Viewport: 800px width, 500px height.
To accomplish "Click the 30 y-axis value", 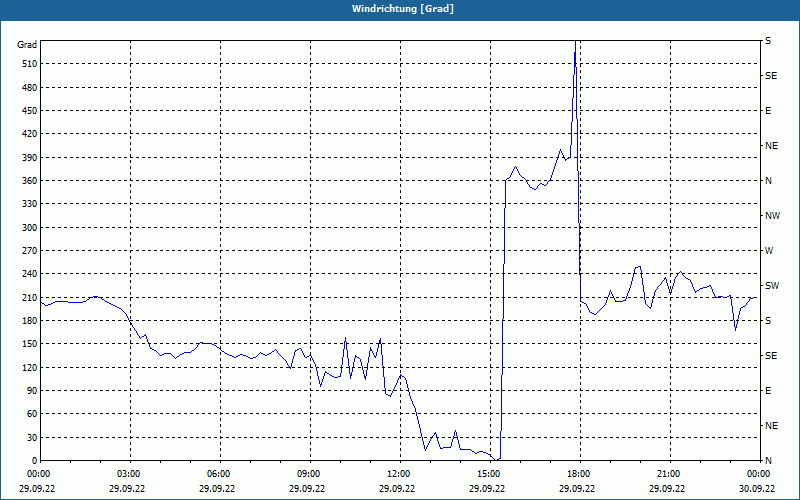I will click(x=32, y=437).
